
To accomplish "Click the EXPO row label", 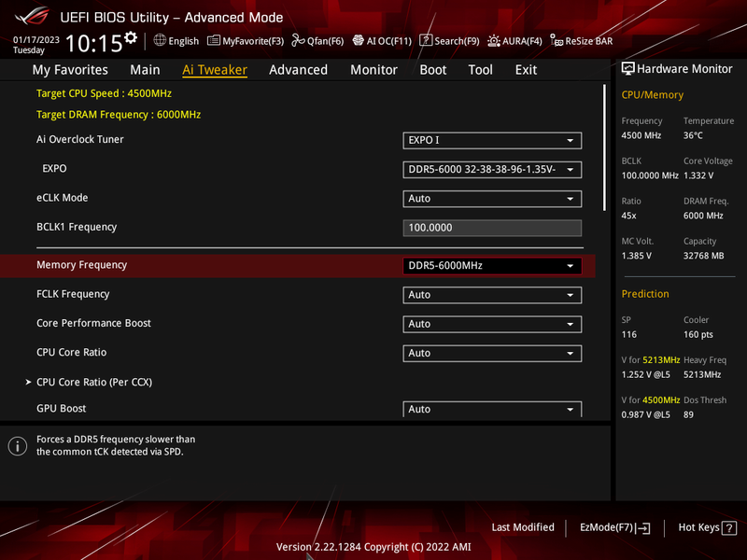I will point(54,169).
